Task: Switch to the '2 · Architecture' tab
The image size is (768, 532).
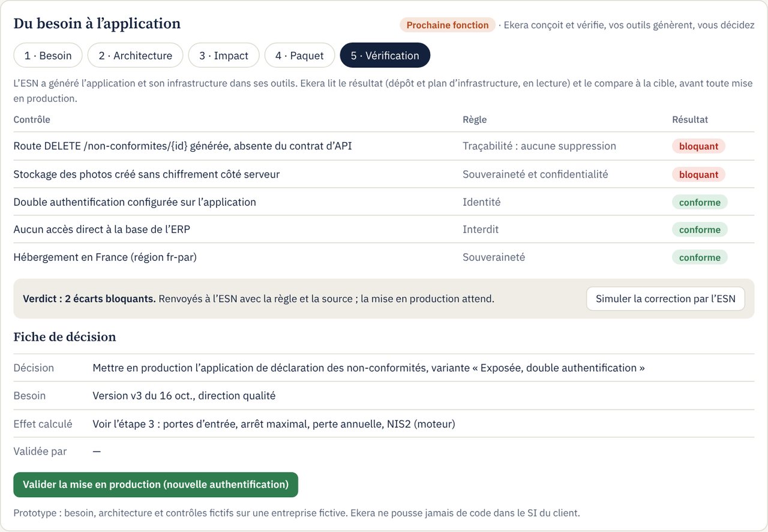Action: click(x=136, y=55)
